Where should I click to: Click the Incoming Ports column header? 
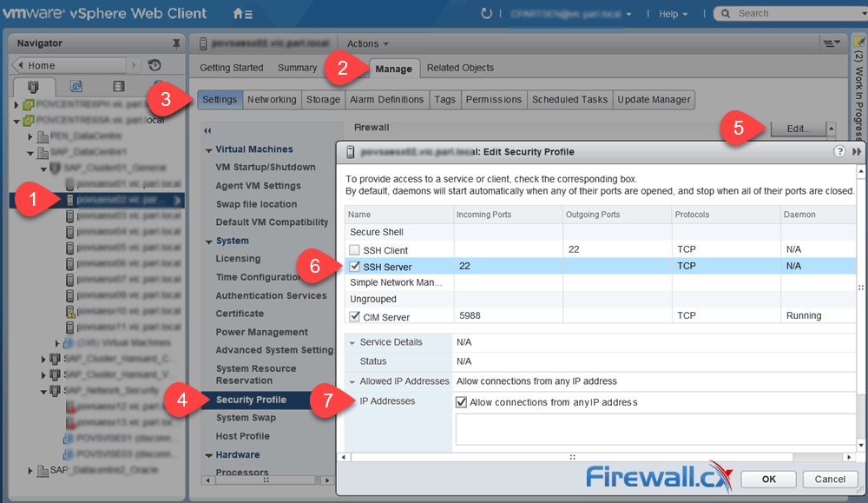(x=508, y=215)
